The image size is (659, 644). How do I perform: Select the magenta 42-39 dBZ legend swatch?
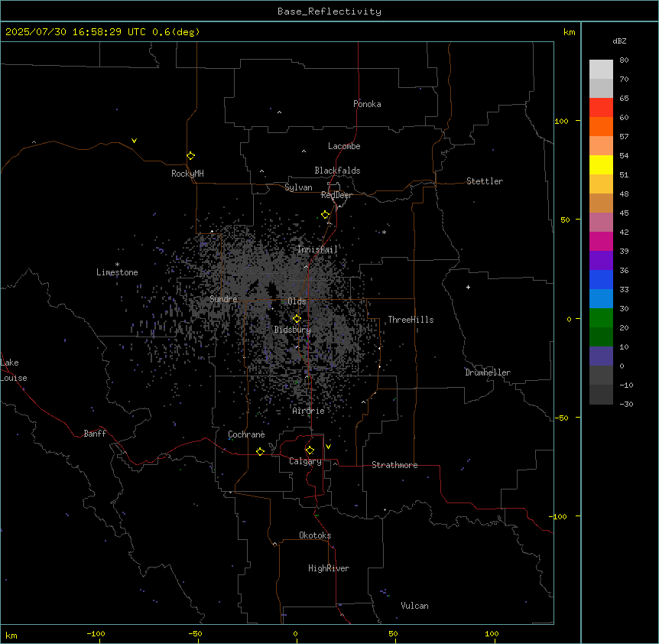601,241
